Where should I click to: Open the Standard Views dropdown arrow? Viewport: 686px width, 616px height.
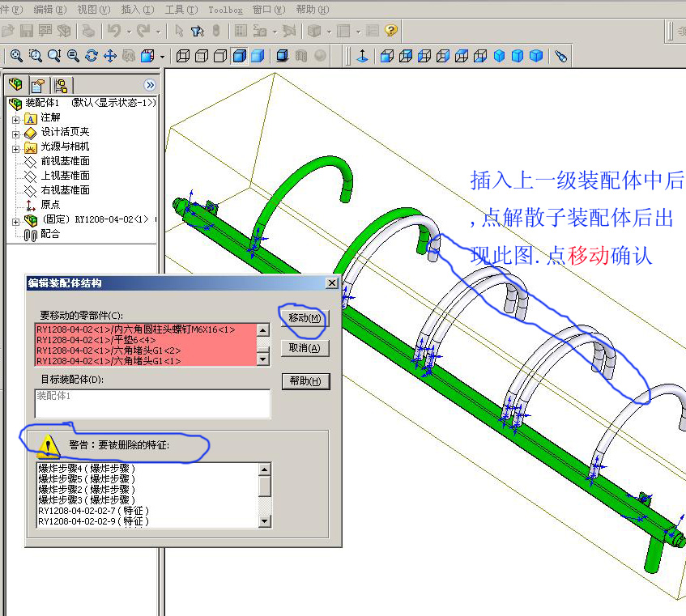162,57
